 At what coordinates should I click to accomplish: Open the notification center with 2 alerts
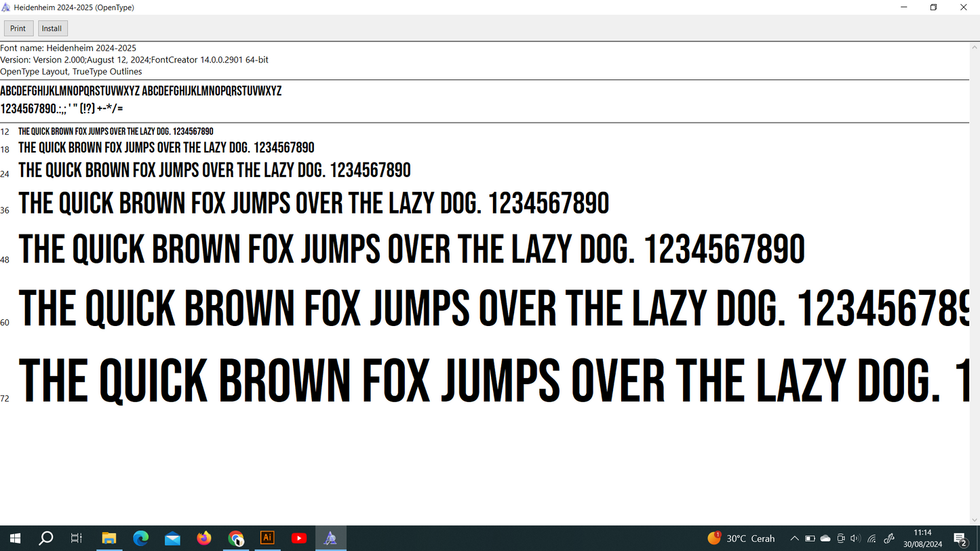click(x=960, y=539)
